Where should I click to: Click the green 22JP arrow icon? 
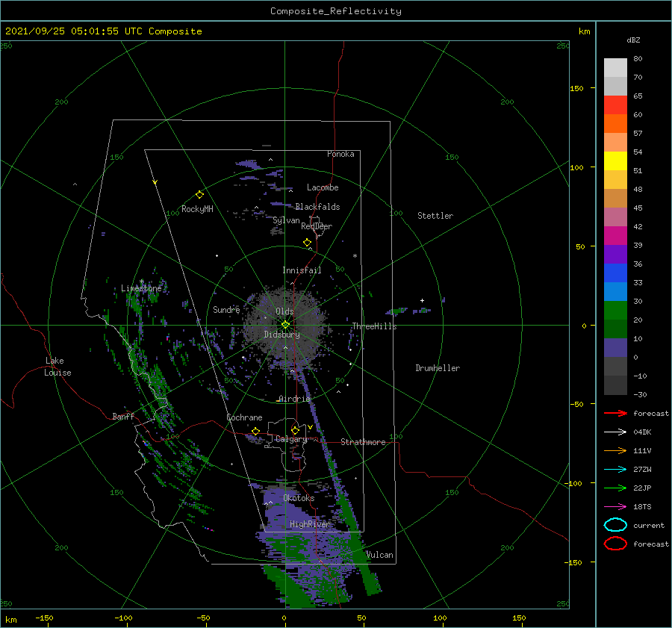[x=615, y=488]
